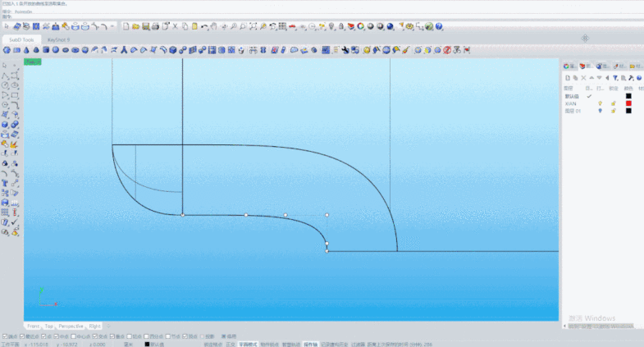Image resolution: width=644 pixels, height=347 pixels.
Task: Click the delete layer X icon
Action: point(584,78)
